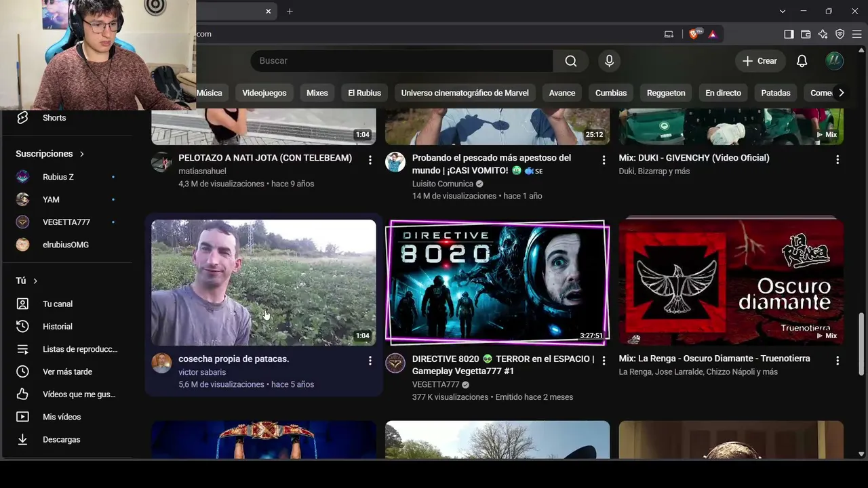Screen dimensions: 868x488
Task: Open options menu for Mix: La Renga
Action: click(x=837, y=361)
